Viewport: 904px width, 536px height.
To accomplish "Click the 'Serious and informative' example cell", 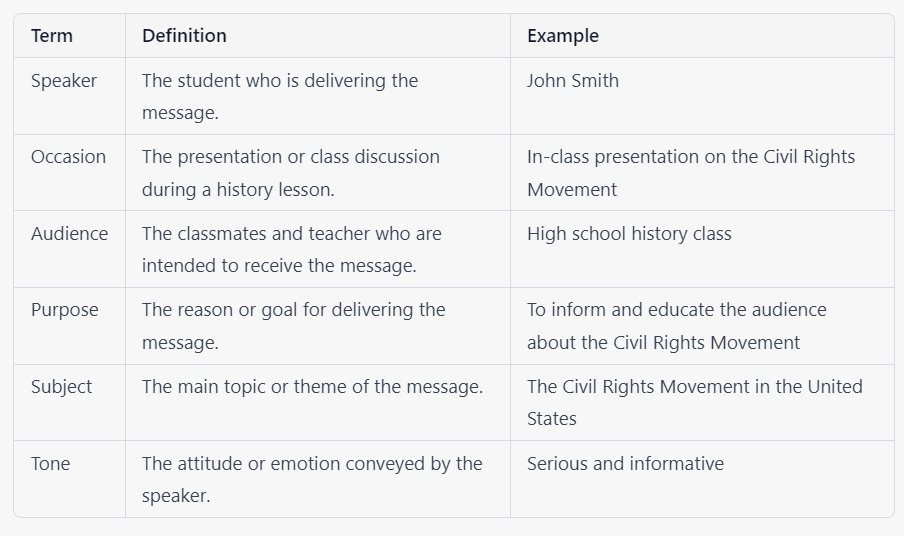I will 625,464.
